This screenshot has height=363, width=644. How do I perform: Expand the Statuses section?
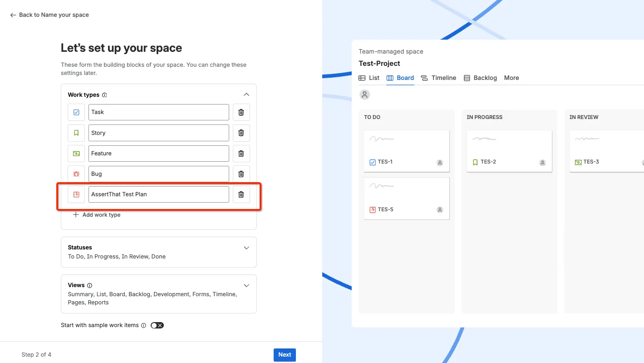(246, 248)
